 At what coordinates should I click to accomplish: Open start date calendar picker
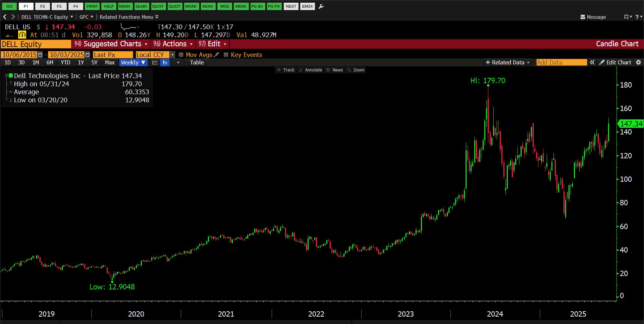(x=40, y=55)
